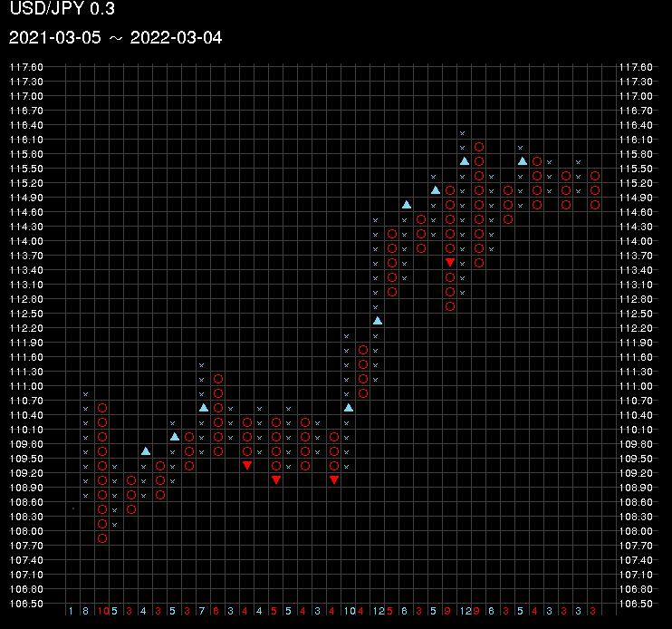Click the 106.50 label on right axis
This screenshot has height=629, width=672.
634,604
